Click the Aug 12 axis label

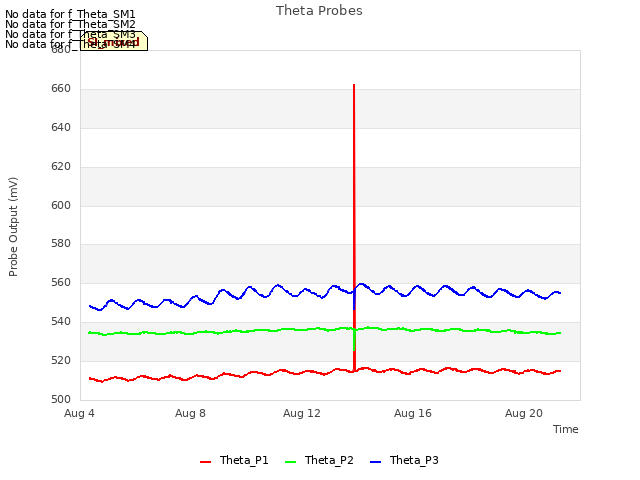[x=302, y=413]
